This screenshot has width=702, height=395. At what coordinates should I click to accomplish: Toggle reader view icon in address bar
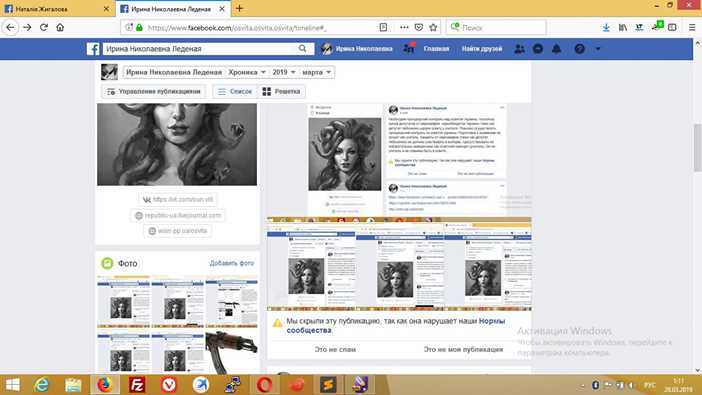383,27
